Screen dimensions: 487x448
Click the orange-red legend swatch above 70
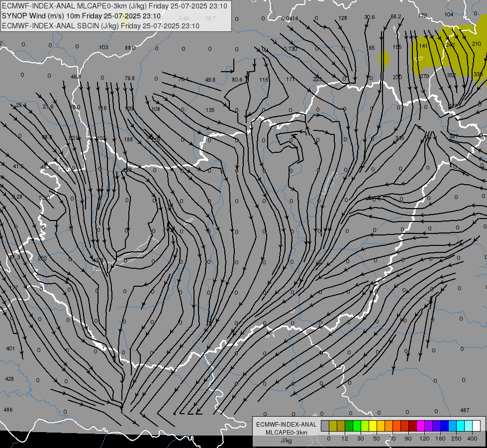pos(397,426)
